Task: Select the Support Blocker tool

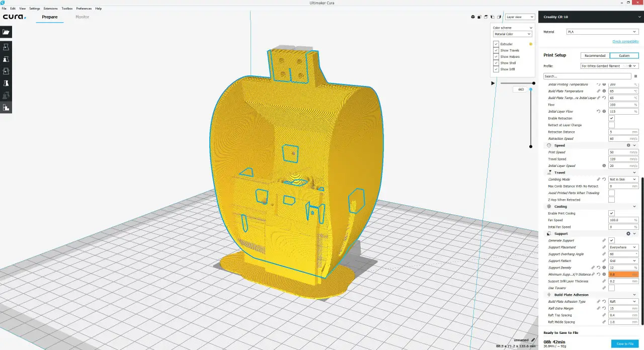Action: pyautogui.click(x=6, y=107)
